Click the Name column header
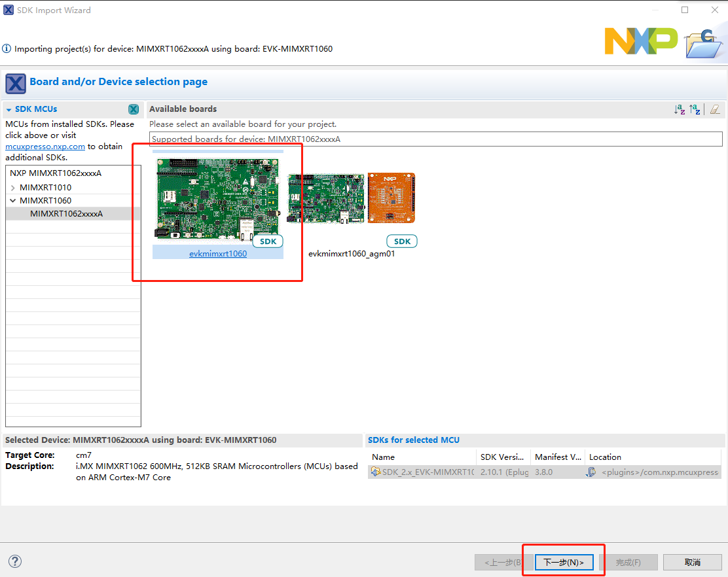This screenshot has height=577, width=728. (422, 457)
